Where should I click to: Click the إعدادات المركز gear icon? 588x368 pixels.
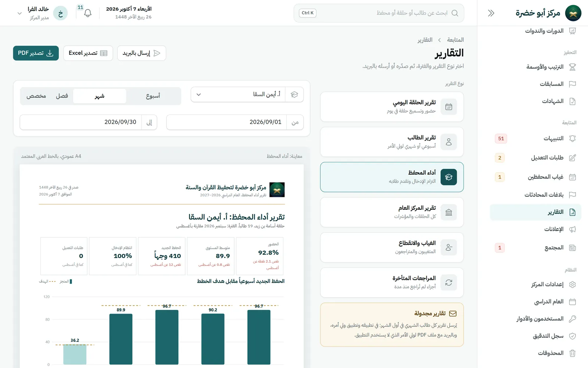coord(572,284)
